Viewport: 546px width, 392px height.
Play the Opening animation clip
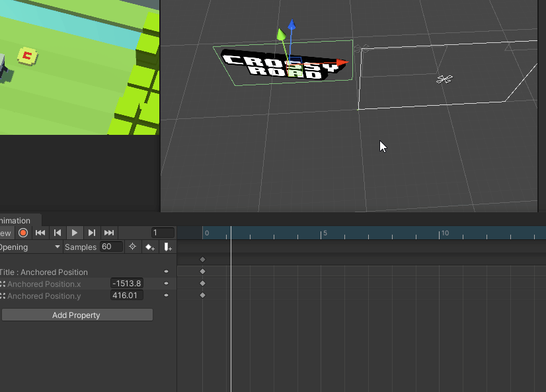(75, 233)
